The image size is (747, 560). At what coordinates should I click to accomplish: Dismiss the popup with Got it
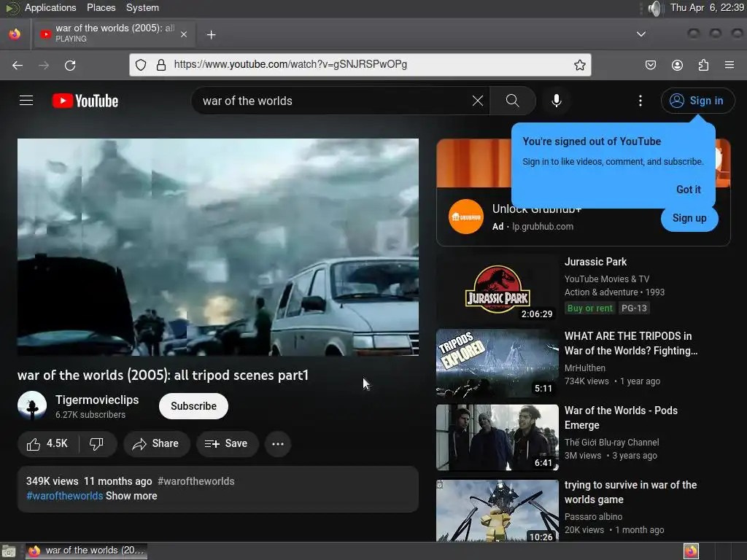pos(689,190)
